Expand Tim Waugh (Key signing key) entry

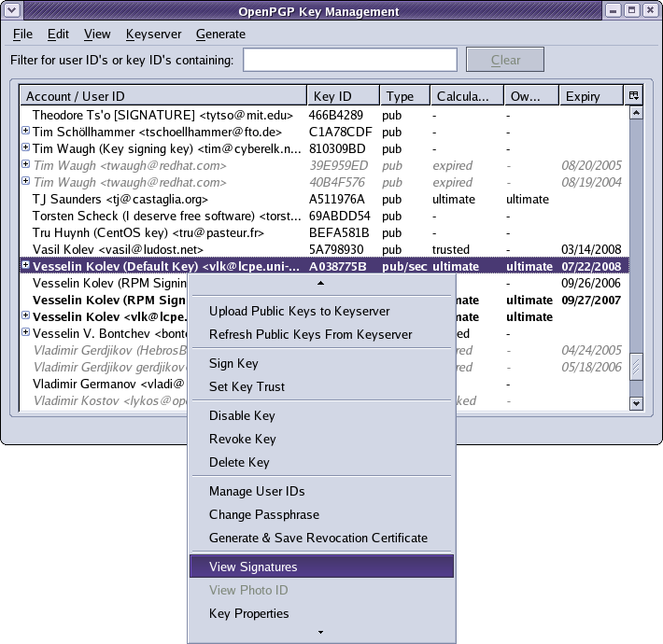(x=26, y=147)
